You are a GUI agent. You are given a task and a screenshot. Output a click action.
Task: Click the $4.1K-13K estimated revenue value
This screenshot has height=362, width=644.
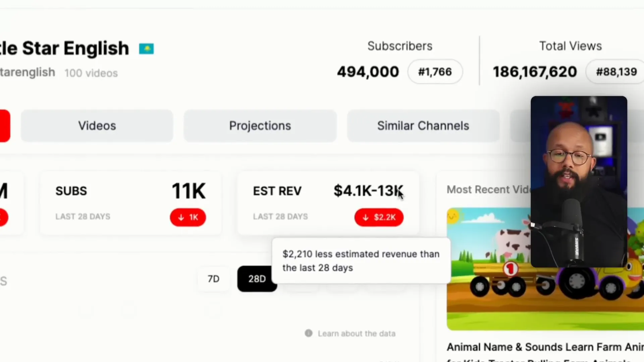click(x=368, y=191)
